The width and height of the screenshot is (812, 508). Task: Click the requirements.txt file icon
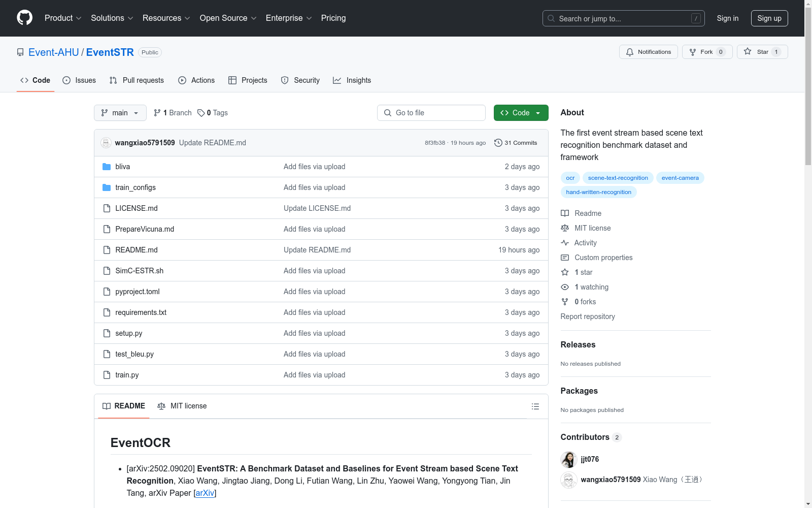(107, 312)
